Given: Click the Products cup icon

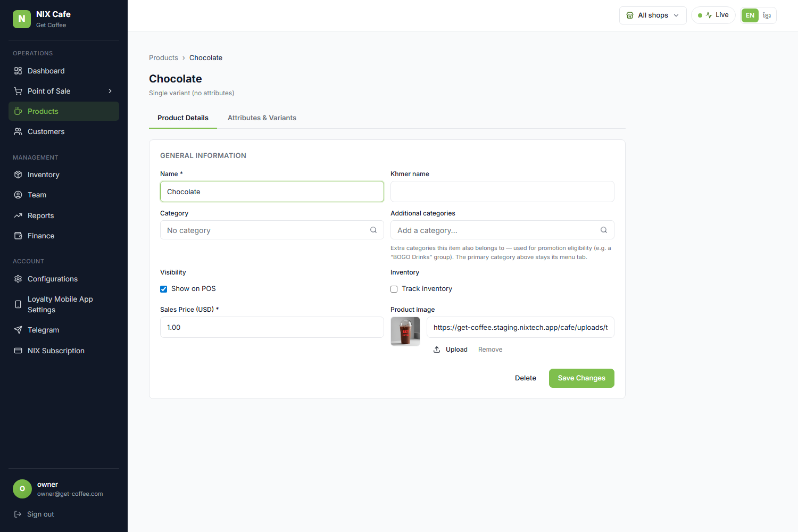Looking at the screenshot, I should coord(18,111).
